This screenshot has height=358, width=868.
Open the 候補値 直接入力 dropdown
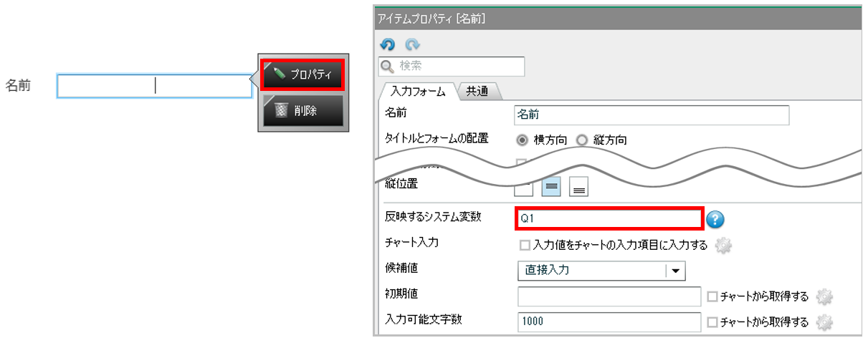[601, 271]
